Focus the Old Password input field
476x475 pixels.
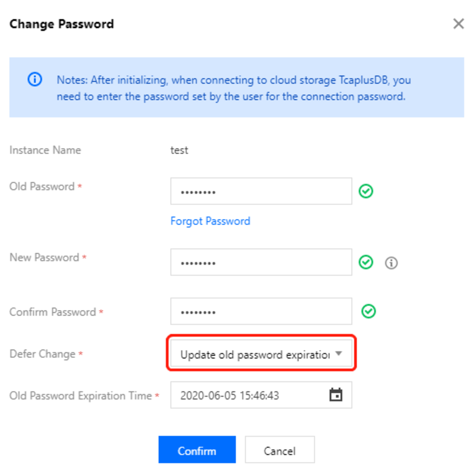coord(261,191)
